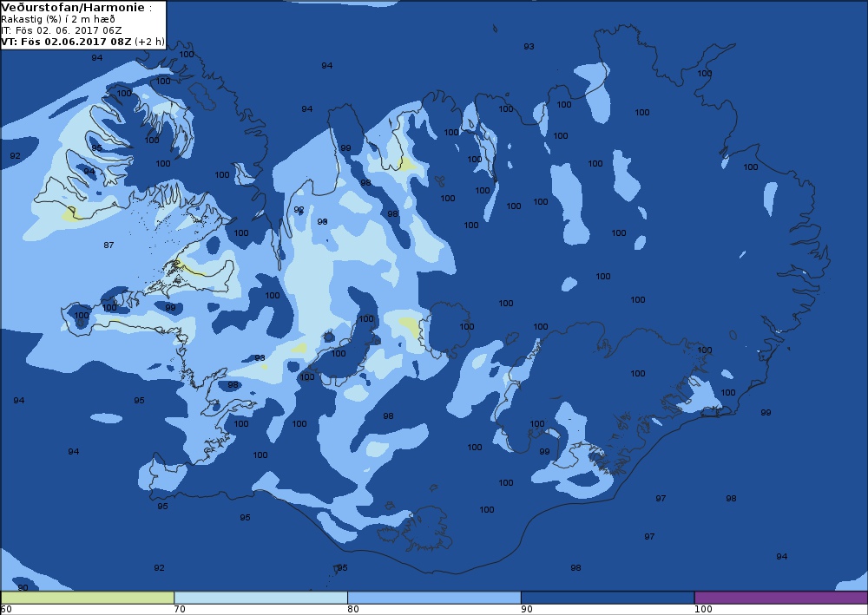Click the dark blue 90–100 legend swatch
Viewport: 868px width, 615px height.
608,598
